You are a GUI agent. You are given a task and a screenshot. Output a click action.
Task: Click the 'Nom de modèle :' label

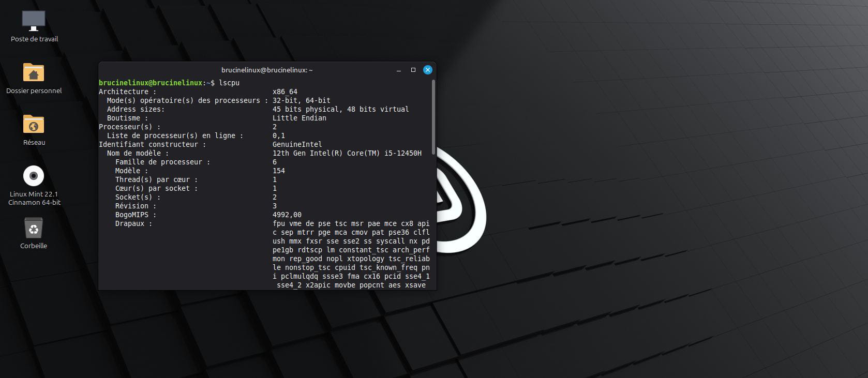(x=138, y=153)
